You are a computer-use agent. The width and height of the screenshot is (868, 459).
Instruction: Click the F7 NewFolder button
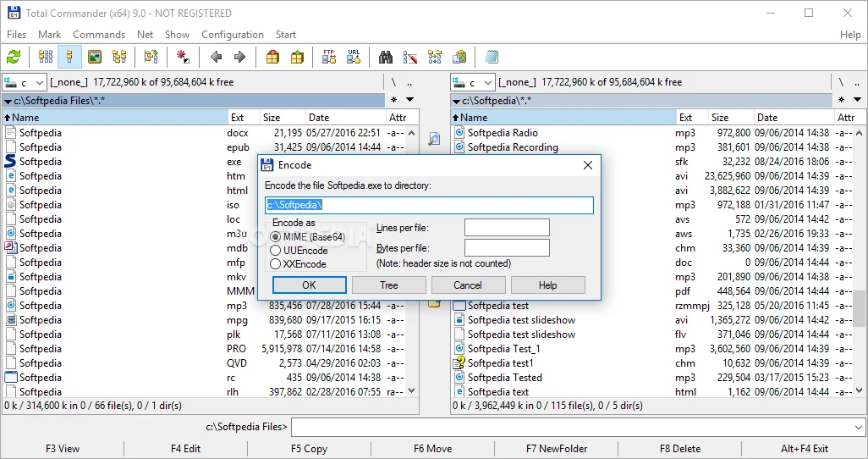(x=557, y=449)
